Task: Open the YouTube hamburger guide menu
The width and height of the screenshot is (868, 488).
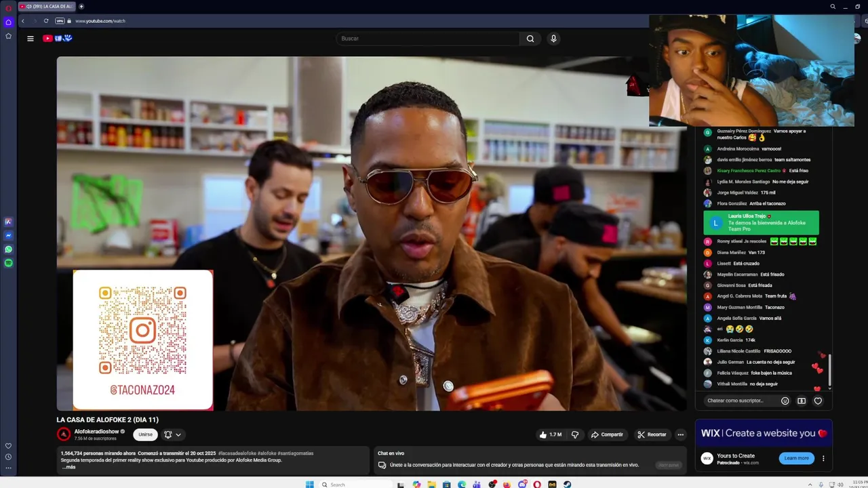Action: pos(30,39)
